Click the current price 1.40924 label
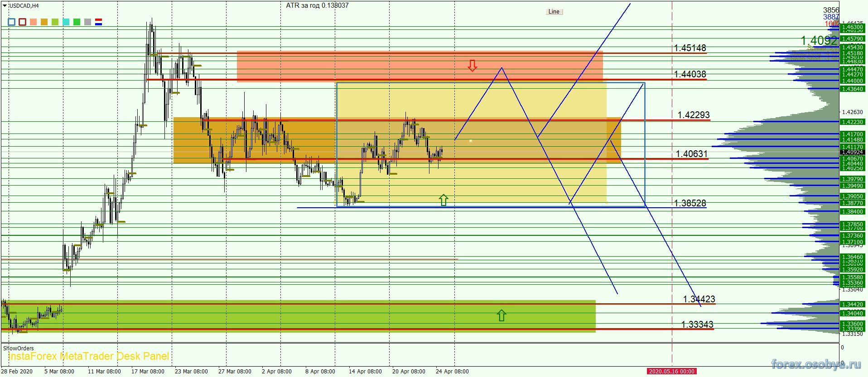This screenshot has height=377, width=868. pyautogui.click(x=852, y=152)
